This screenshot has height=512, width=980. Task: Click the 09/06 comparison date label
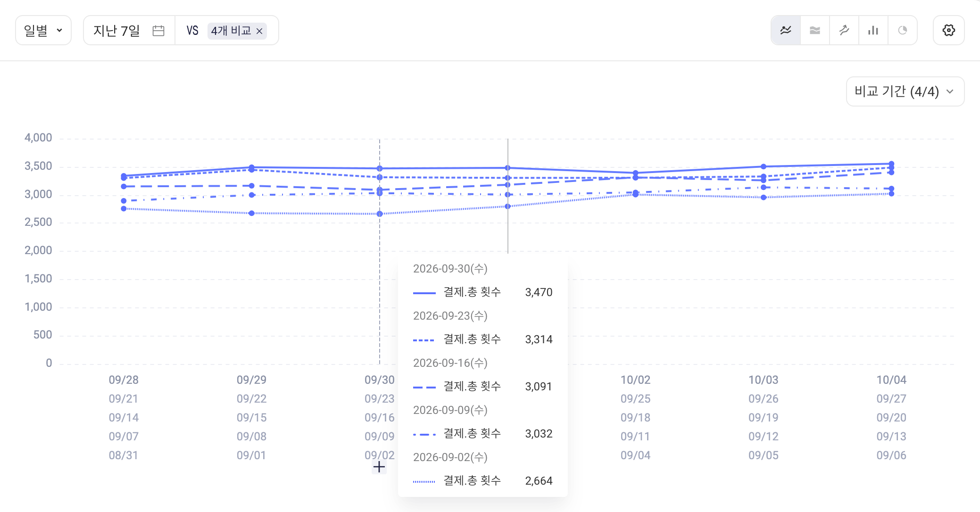click(891, 455)
